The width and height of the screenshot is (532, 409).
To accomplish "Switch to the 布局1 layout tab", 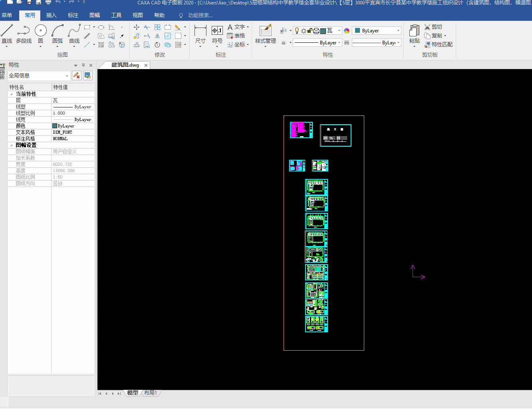I will (x=151, y=393).
